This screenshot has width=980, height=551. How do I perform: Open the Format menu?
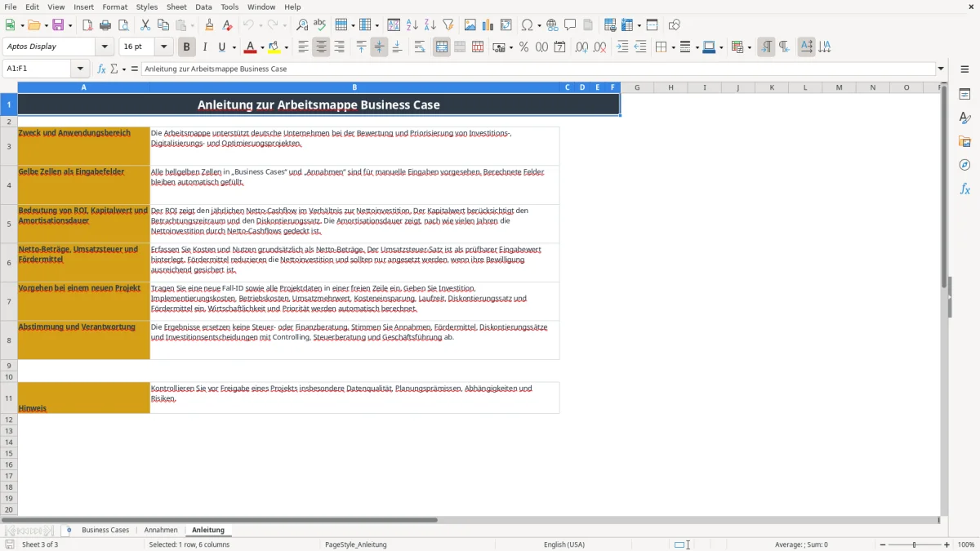[x=114, y=7]
